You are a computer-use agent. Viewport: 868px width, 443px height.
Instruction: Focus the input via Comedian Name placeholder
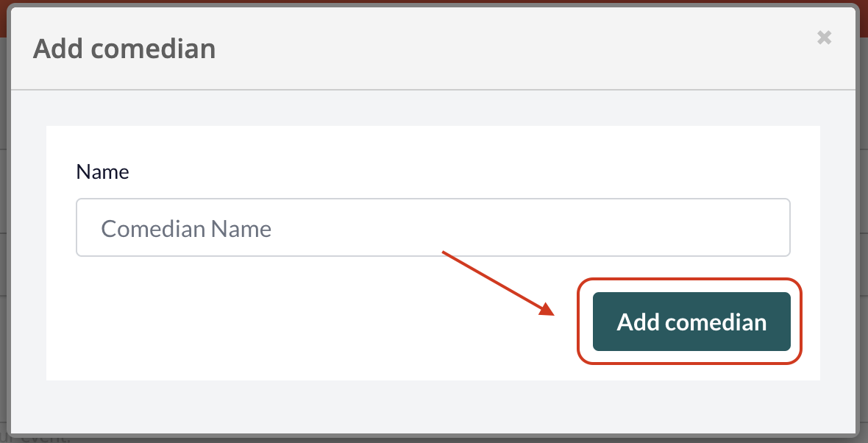[x=186, y=229]
